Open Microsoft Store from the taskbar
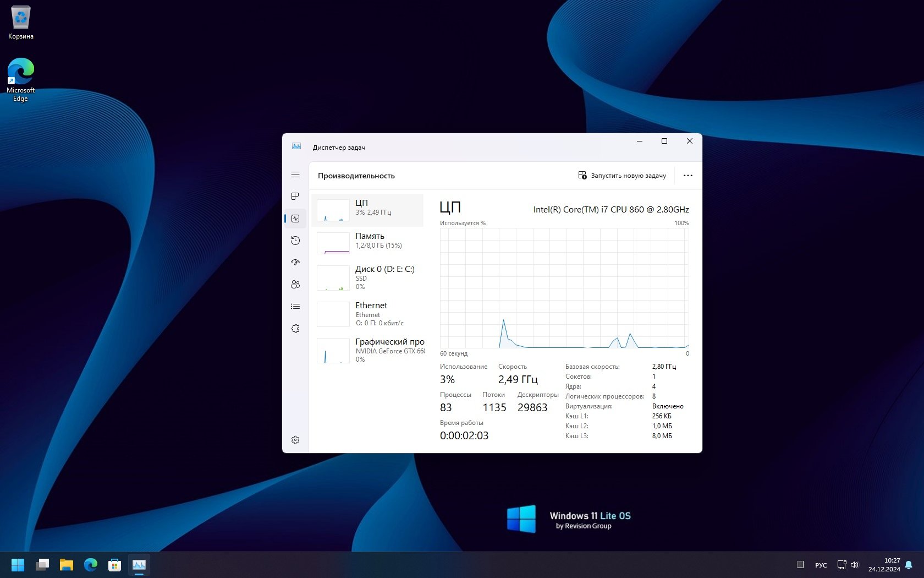This screenshot has height=578, width=924. coord(114,565)
